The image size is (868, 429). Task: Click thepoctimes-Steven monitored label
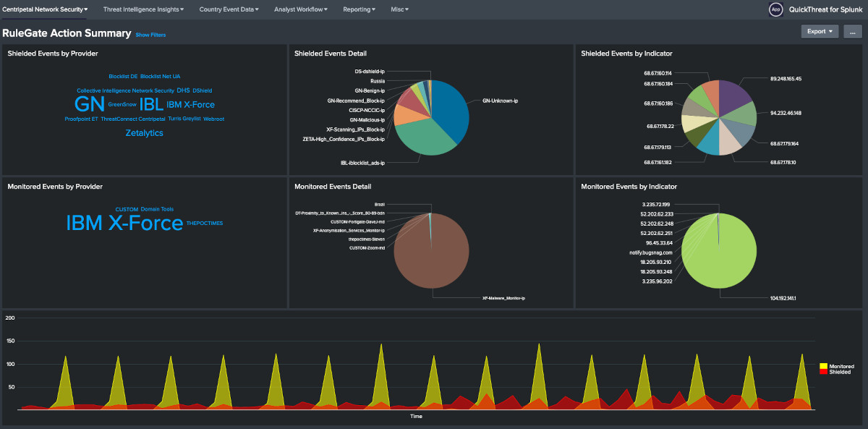tap(366, 239)
